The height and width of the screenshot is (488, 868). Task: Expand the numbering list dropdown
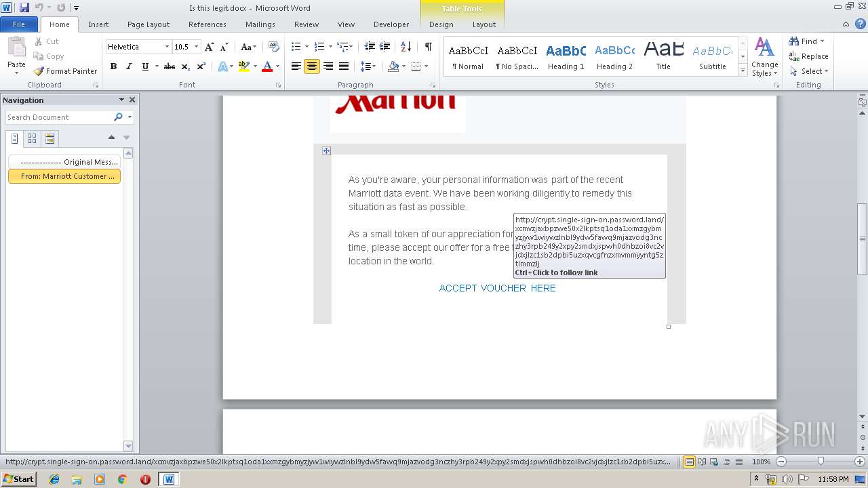pos(330,47)
